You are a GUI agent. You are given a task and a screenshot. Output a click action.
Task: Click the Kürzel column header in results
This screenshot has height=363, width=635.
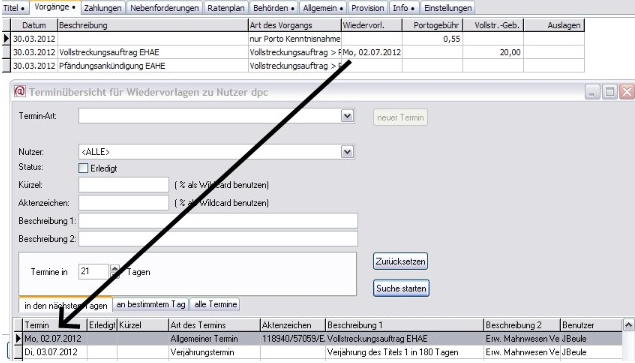(143, 325)
